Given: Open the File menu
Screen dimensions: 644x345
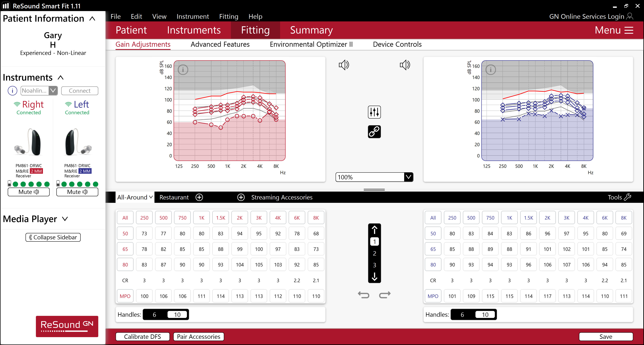Looking at the screenshot, I should pyautogui.click(x=116, y=16).
